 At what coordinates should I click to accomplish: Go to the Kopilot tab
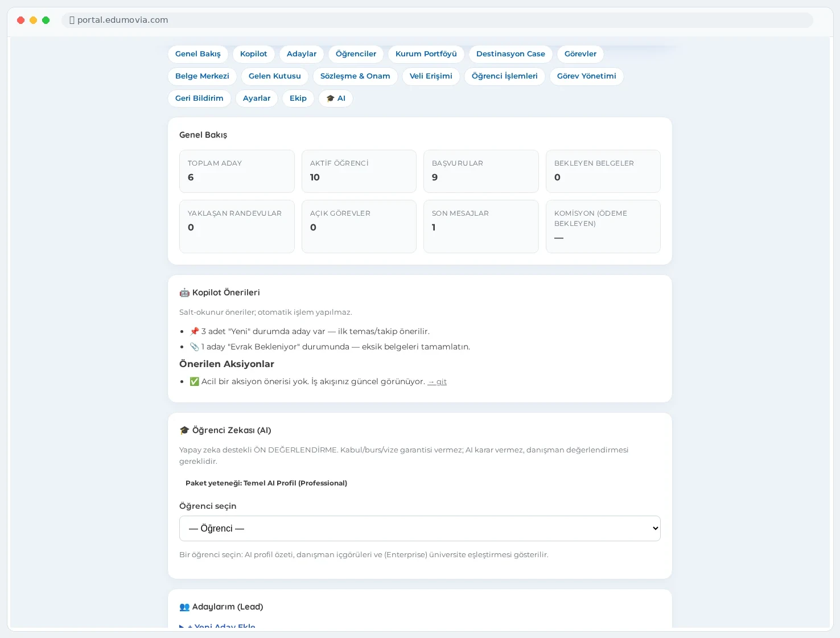[x=254, y=54]
